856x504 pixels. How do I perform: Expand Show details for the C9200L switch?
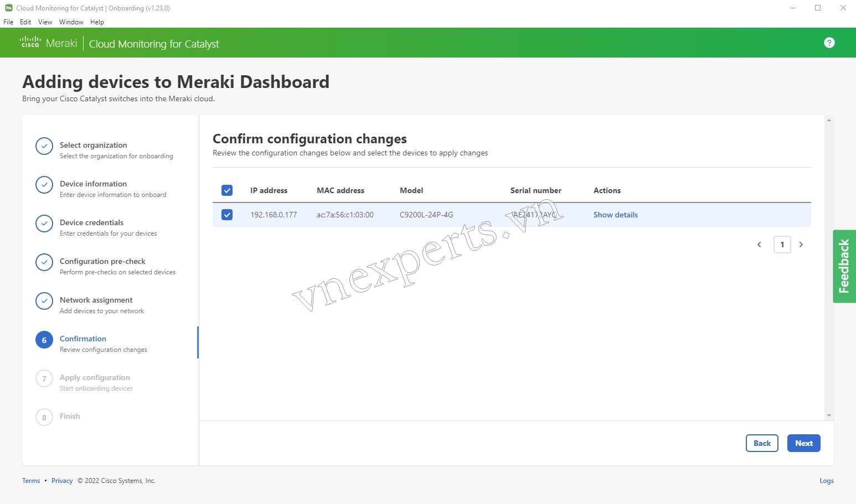615,215
